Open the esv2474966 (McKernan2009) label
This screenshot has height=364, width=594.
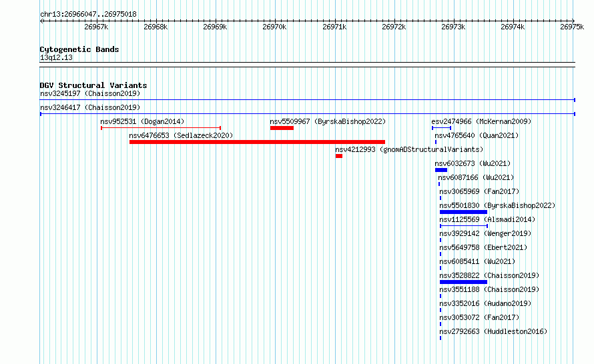[481, 121]
